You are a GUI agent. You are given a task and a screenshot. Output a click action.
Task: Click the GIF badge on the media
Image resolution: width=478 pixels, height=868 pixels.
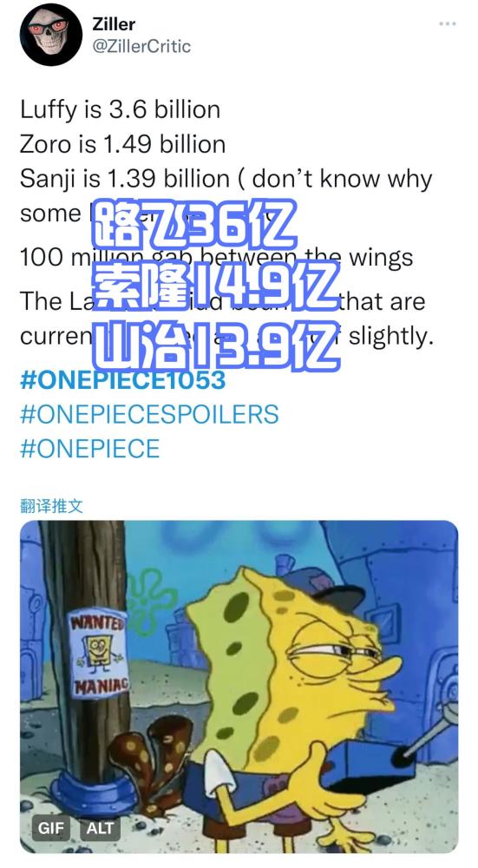coord(51,828)
